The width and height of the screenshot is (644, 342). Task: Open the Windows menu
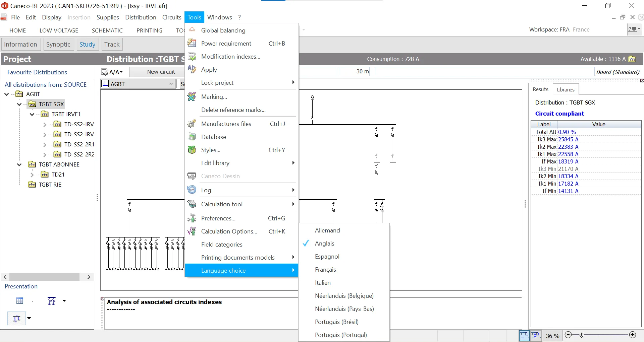click(x=219, y=17)
